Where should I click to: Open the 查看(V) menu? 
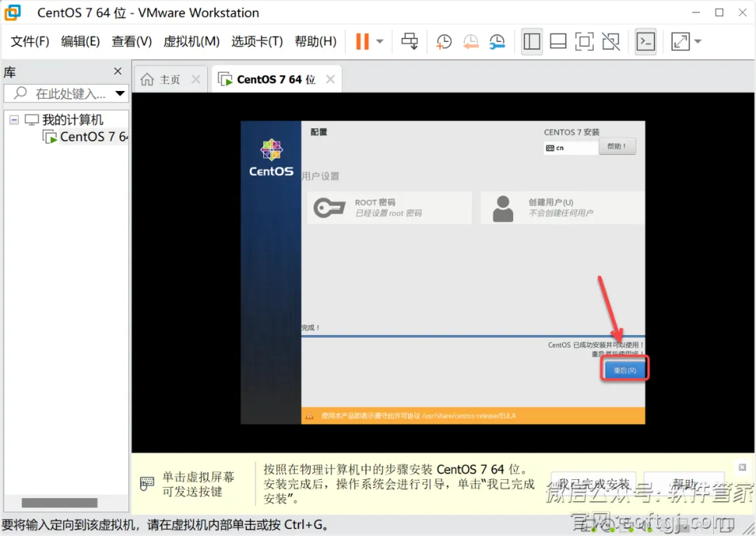coord(132,41)
